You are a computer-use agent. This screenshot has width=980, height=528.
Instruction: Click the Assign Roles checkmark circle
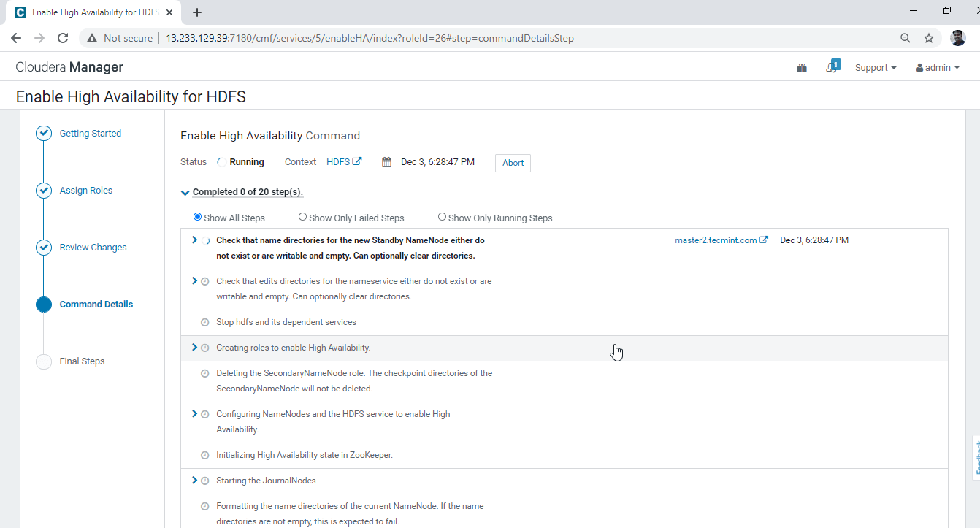(x=44, y=191)
